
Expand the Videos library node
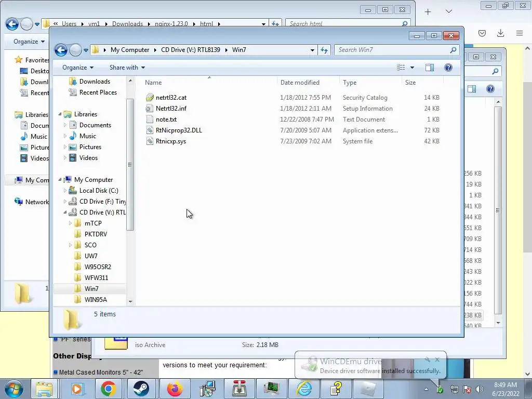[x=65, y=158]
